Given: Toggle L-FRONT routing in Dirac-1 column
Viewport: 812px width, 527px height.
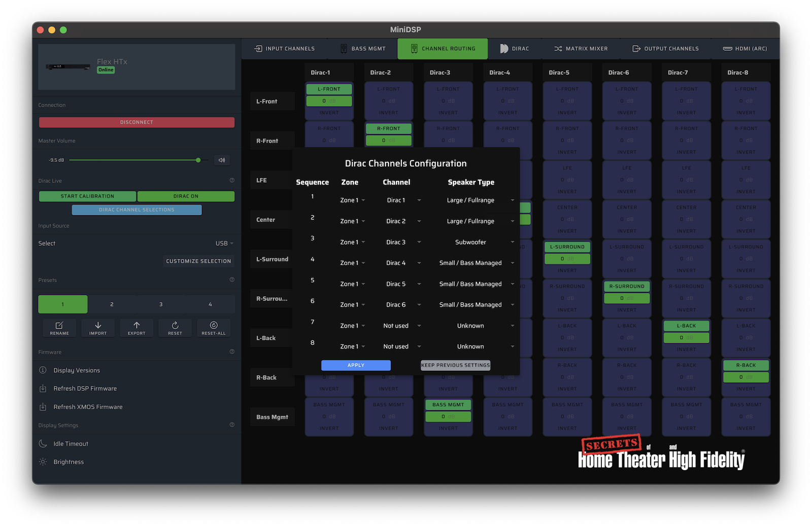Looking at the screenshot, I should [329, 89].
